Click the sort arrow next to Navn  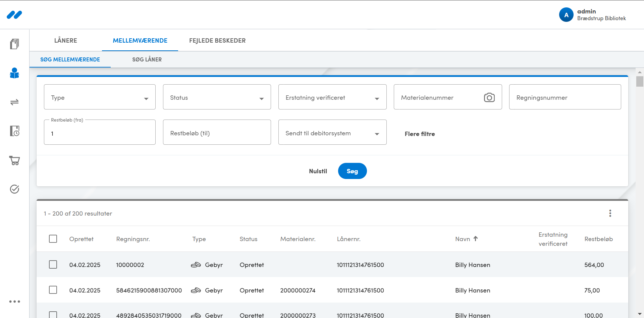(x=476, y=238)
